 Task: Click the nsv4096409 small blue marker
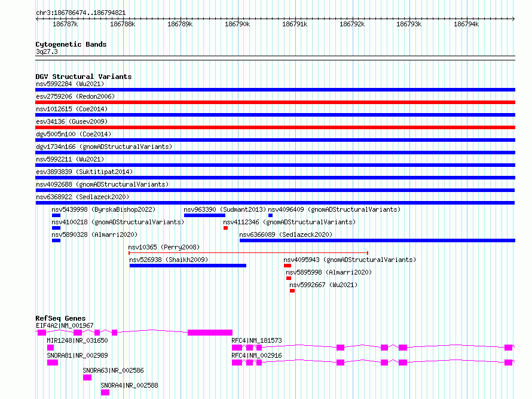(270, 215)
